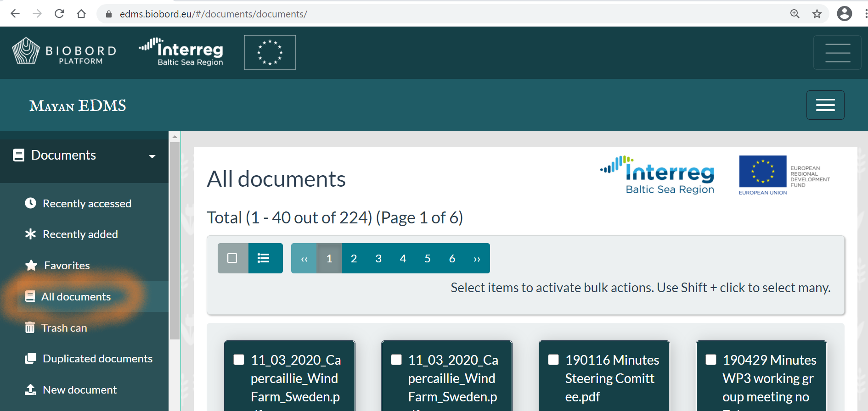Go to page 1 of documents
The width and height of the screenshot is (868, 411).
click(x=329, y=258)
